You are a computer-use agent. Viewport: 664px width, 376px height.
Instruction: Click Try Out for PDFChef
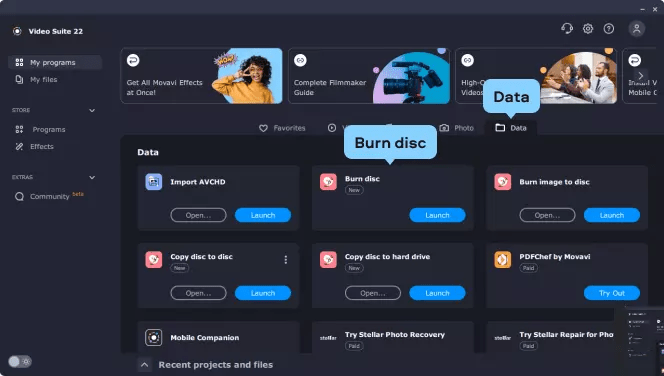[612, 293]
